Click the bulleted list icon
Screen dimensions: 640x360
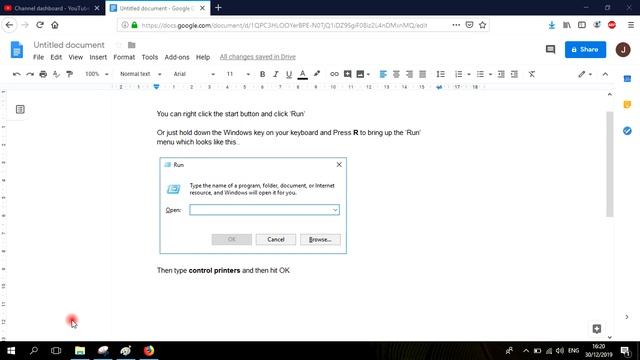point(480,74)
